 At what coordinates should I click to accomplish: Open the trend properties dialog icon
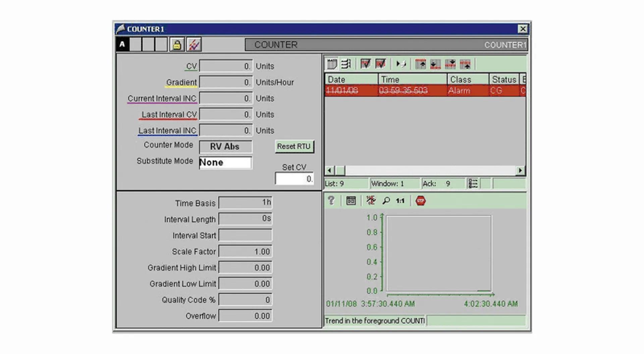pyautogui.click(x=351, y=200)
